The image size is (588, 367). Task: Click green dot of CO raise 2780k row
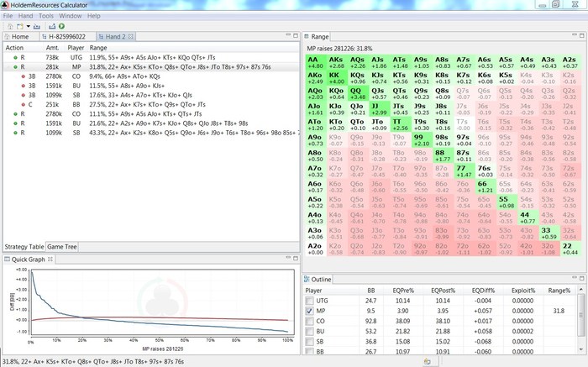[x=15, y=114]
